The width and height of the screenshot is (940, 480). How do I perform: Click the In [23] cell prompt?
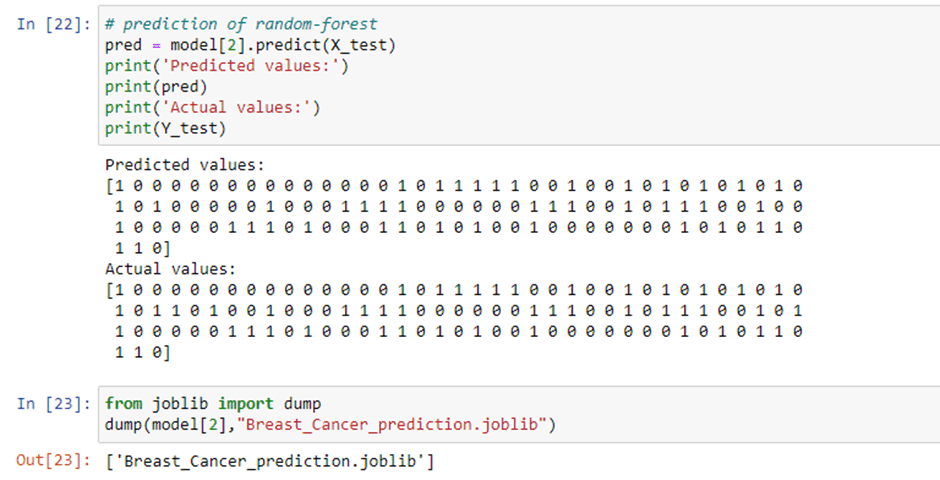54,403
